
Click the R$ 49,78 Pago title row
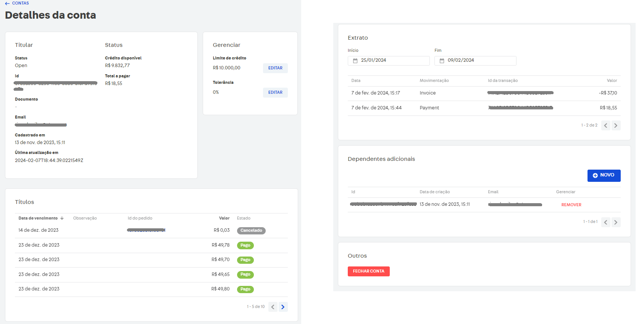(151, 245)
